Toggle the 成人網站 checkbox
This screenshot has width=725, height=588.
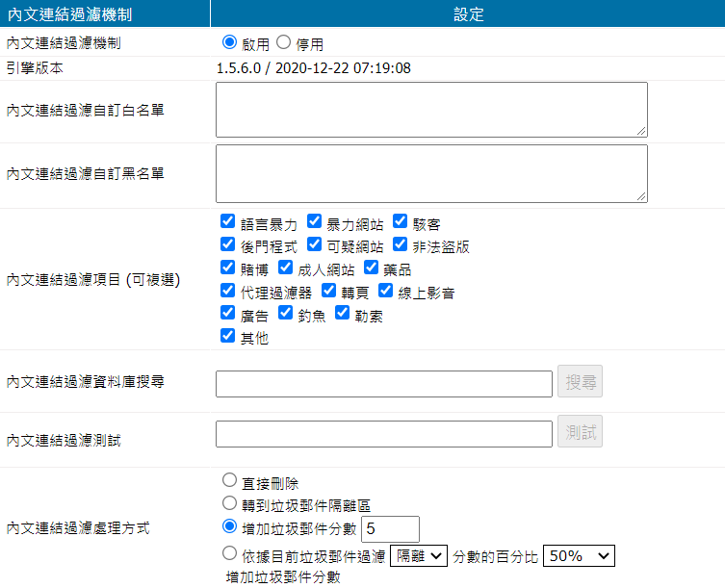pyautogui.click(x=285, y=268)
